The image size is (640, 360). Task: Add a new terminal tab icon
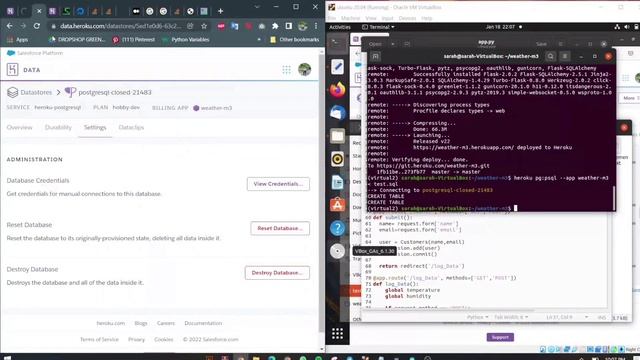click(x=376, y=56)
